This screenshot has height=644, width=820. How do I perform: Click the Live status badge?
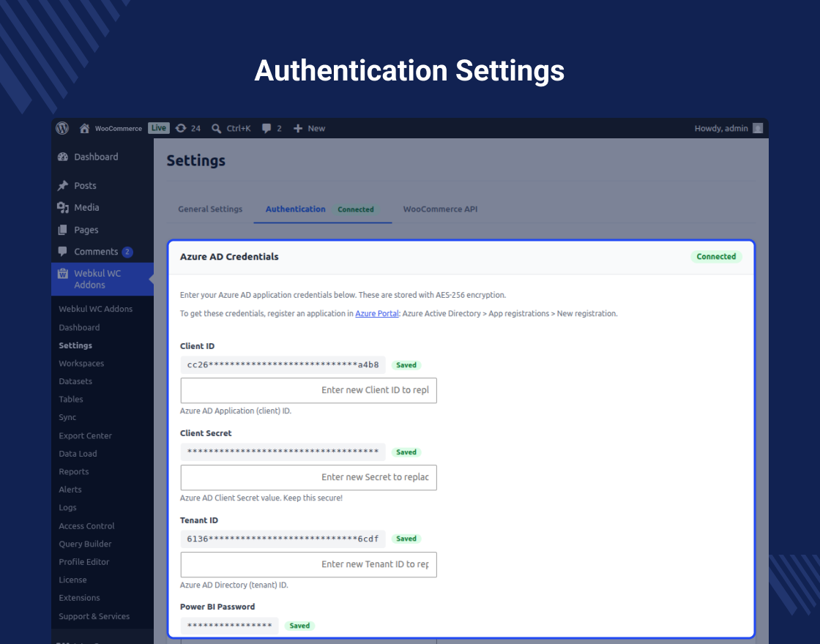click(158, 128)
